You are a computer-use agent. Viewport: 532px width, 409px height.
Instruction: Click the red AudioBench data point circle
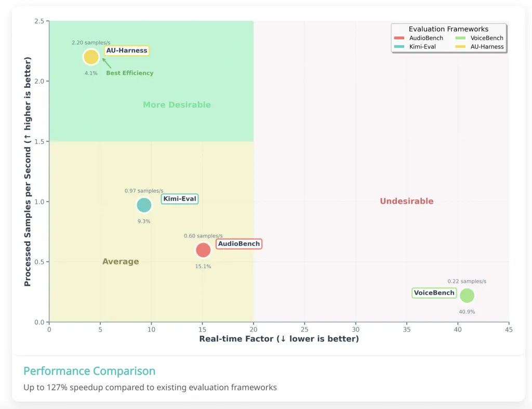[203, 250]
